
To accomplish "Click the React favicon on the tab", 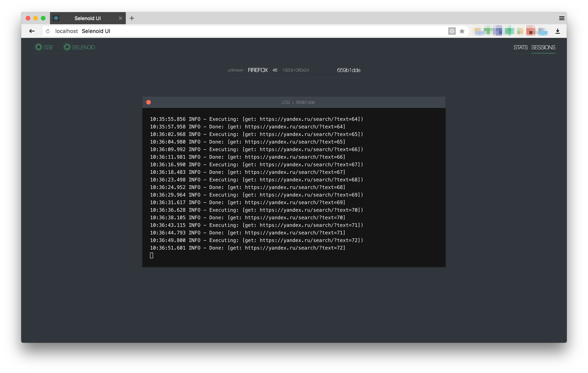I will click(x=56, y=18).
